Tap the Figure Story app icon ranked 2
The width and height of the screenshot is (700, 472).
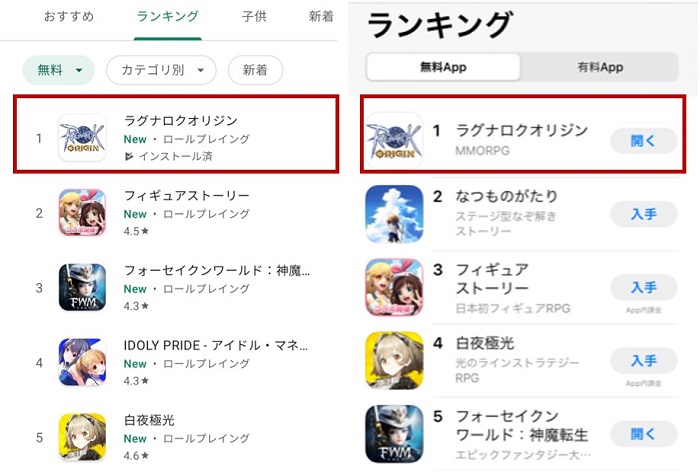point(83,213)
